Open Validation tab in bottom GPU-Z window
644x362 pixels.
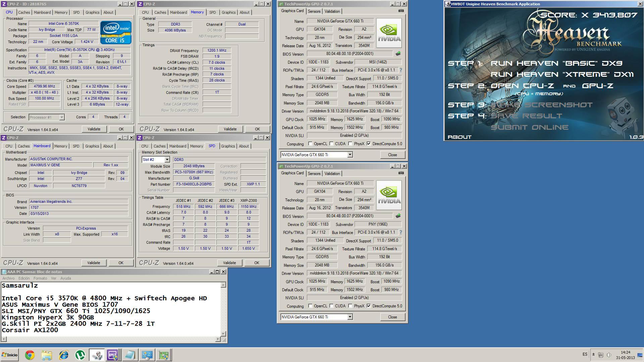click(x=332, y=174)
